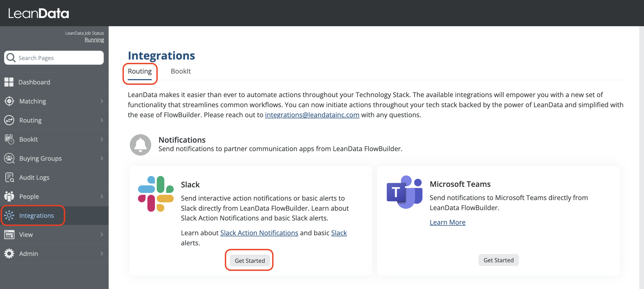Click Get Started for Slack
The width and height of the screenshot is (644, 289).
point(250,261)
